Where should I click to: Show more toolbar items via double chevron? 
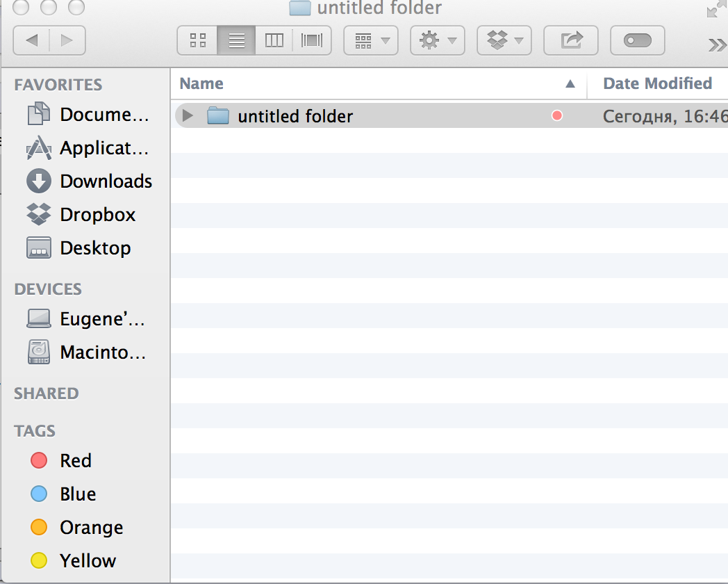(717, 44)
